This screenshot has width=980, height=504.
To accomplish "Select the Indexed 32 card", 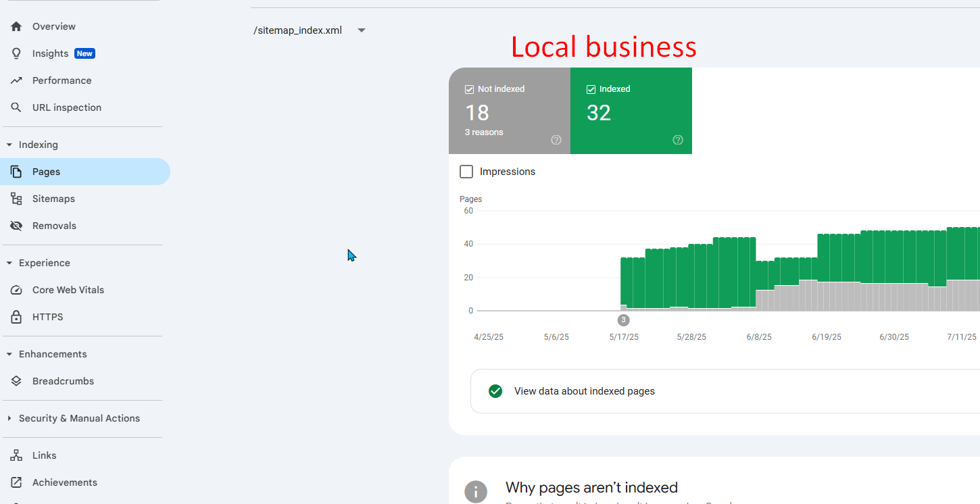I will coord(631,111).
